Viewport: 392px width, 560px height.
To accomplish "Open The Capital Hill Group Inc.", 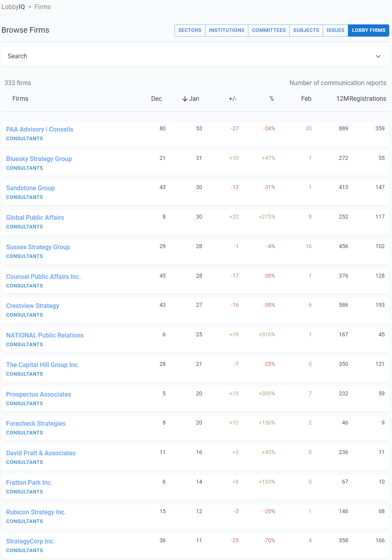I will point(43,365).
